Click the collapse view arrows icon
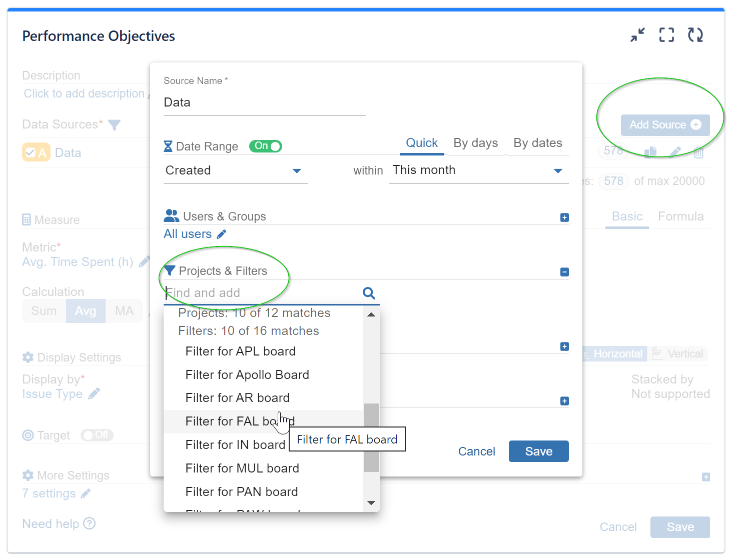The height and width of the screenshot is (560, 732). (637, 34)
